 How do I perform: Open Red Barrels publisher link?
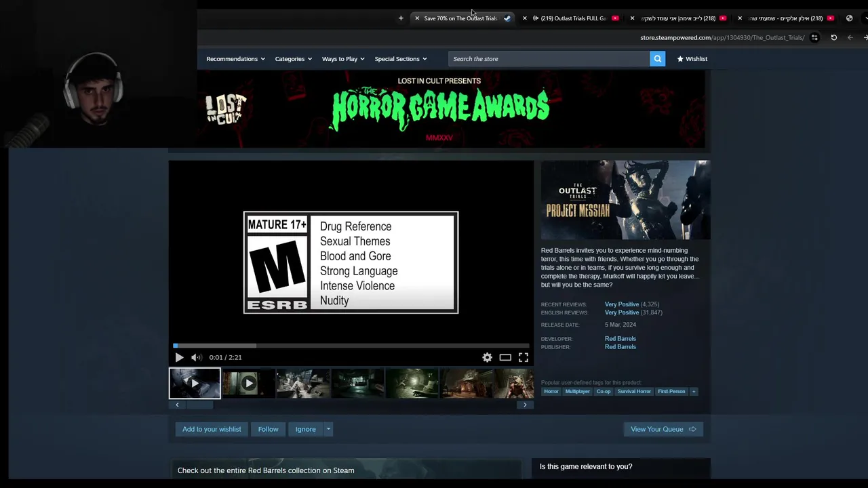pyautogui.click(x=620, y=347)
